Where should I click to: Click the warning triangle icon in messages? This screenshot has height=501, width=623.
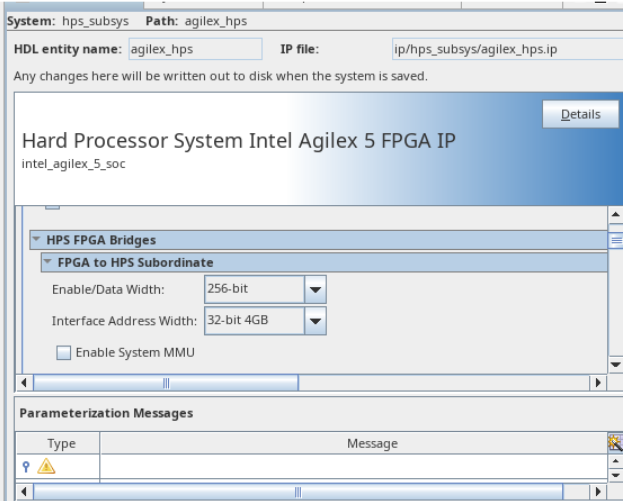tap(45, 465)
